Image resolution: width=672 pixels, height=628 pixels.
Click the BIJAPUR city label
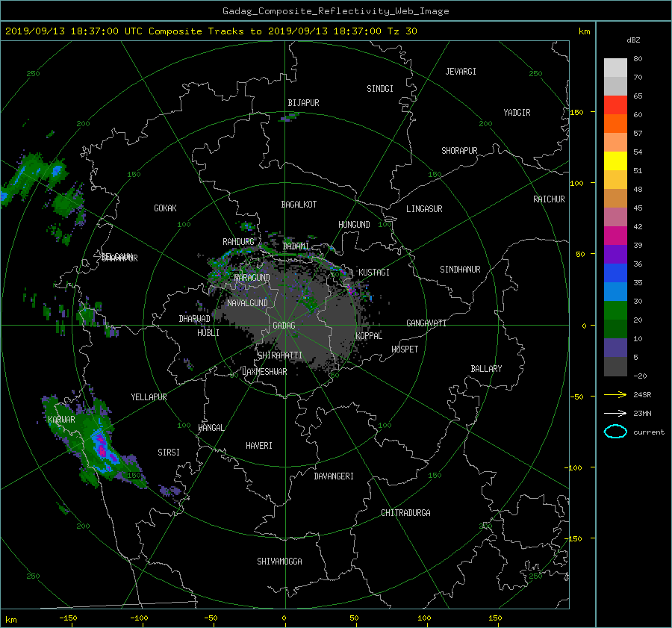tap(303, 103)
